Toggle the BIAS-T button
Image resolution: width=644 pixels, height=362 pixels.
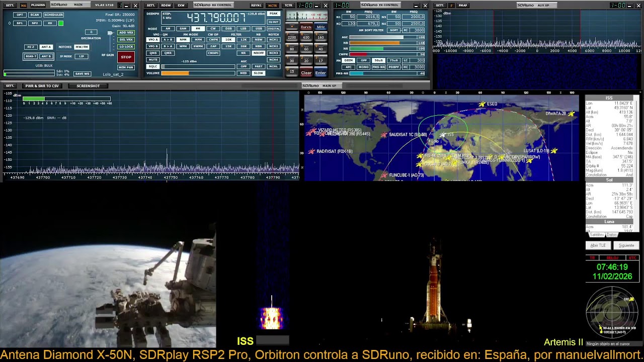pyautogui.click(x=31, y=56)
